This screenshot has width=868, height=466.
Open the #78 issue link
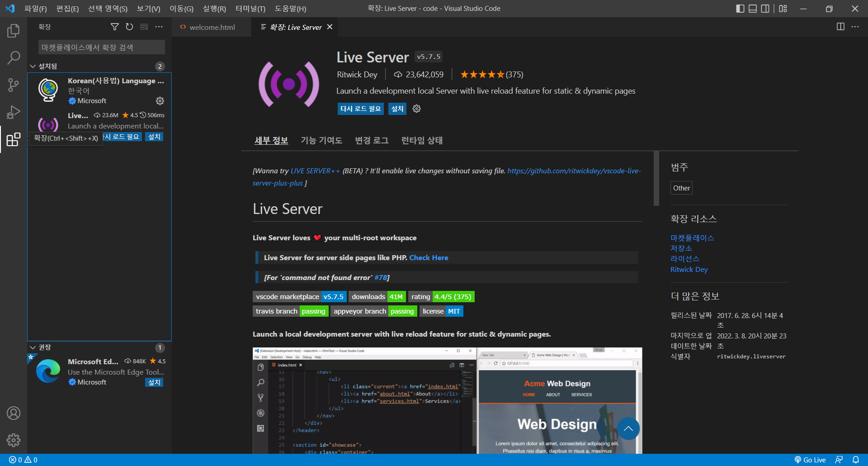(381, 278)
